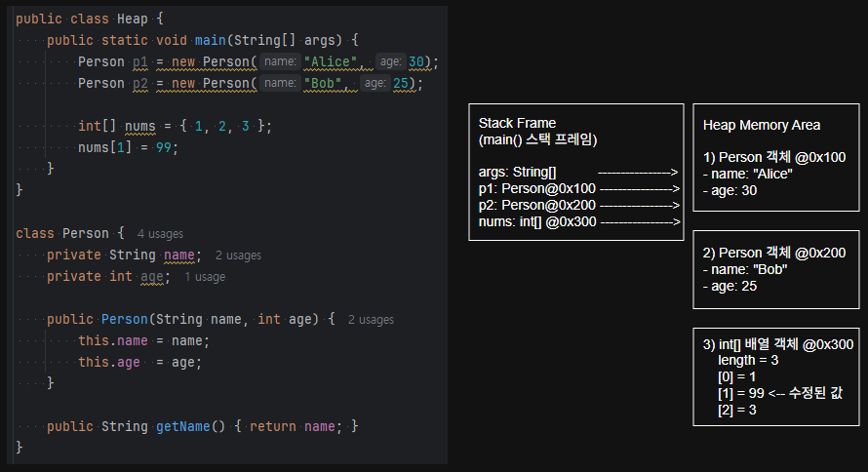This screenshot has height=472, width=868.
Task: Click the "length = 3" array entry
Action: [748, 360]
